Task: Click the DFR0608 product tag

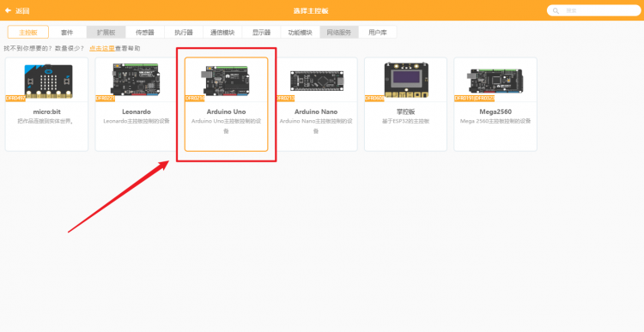Action: [x=374, y=99]
